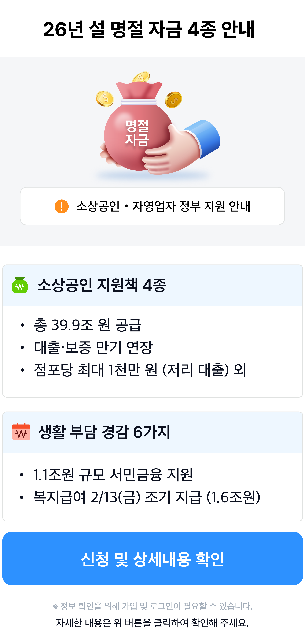The height and width of the screenshot is (644, 305).
Task: Select the 소상공인 지원책 4종 section header
Action: click(x=102, y=285)
